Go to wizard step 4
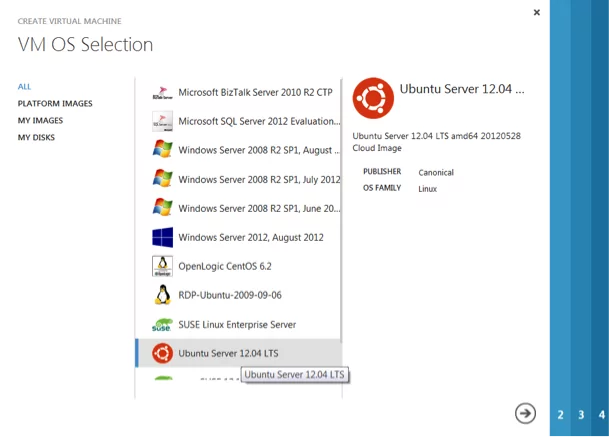Image resolution: width=609 pixels, height=437 pixels. (601, 415)
